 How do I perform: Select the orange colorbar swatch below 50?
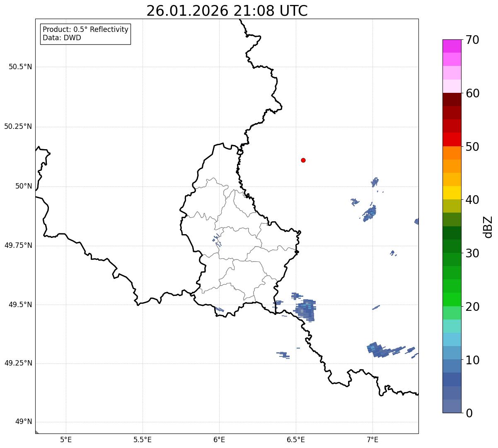(452, 153)
